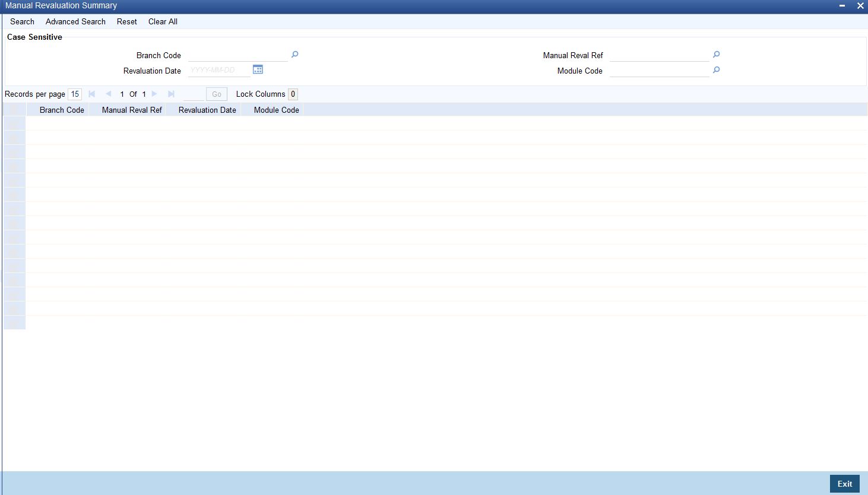The width and height of the screenshot is (868, 495).
Task: Tick the first result row checkbox
Action: [14, 123]
